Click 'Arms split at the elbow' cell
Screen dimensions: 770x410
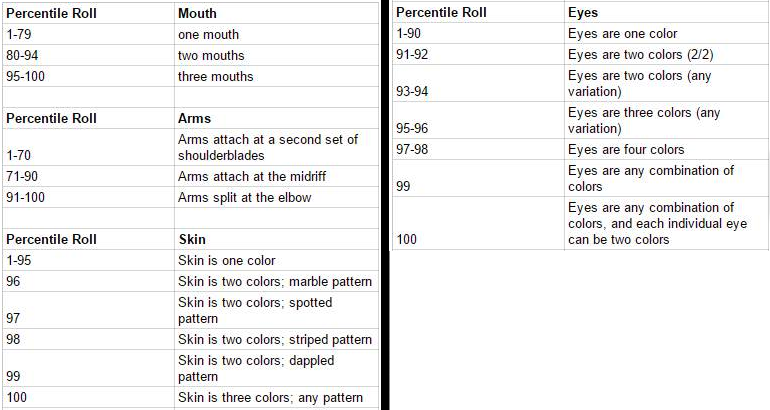276,197
